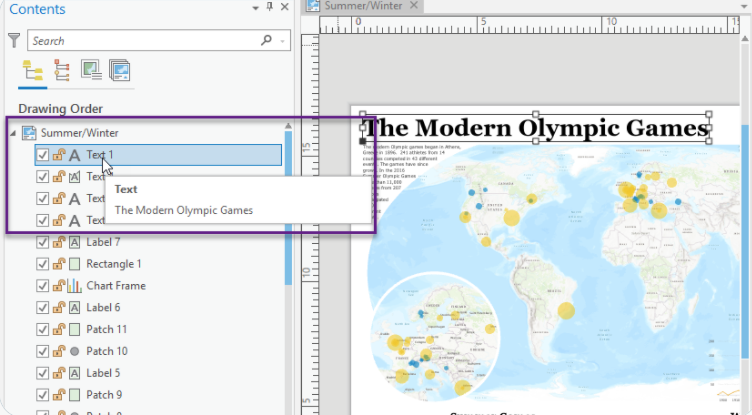Click the magnifier icon in the Search box
The height and width of the screenshot is (415, 752).
267,40
